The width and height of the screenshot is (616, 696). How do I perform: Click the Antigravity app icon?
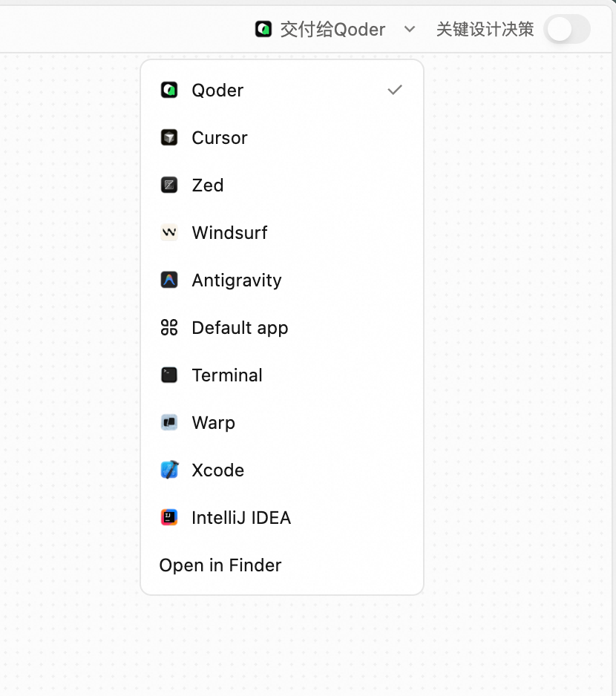click(x=168, y=280)
